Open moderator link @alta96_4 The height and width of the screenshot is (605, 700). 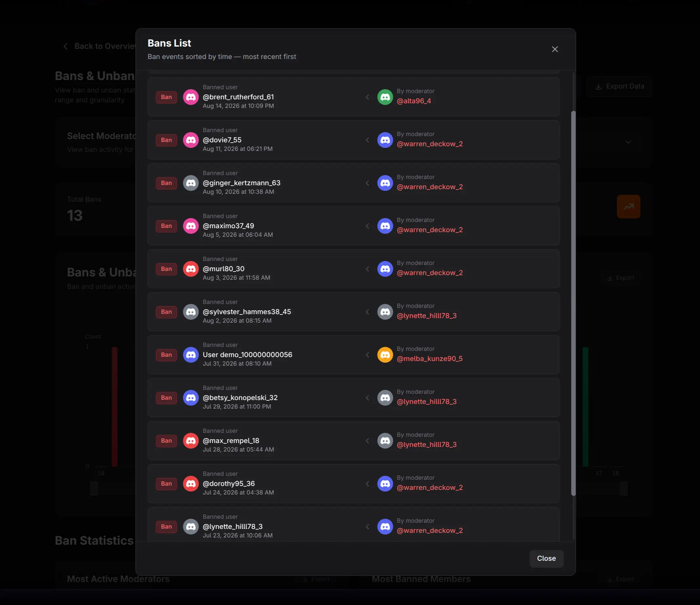[414, 101]
